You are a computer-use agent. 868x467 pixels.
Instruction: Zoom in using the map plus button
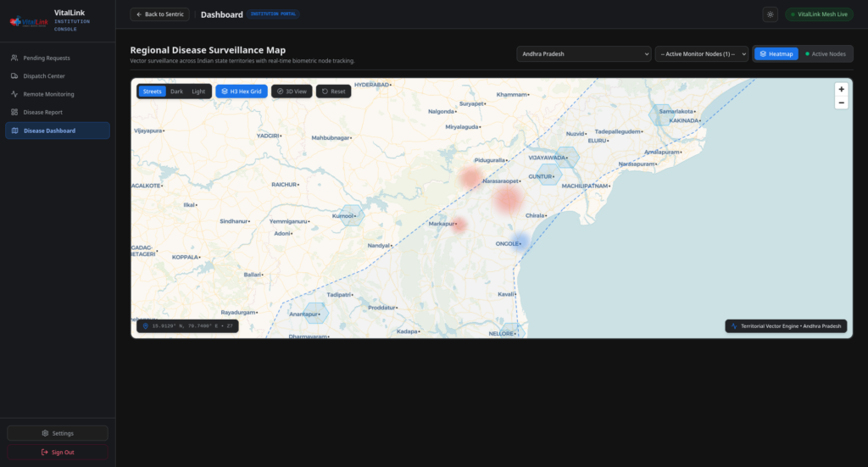pos(841,89)
